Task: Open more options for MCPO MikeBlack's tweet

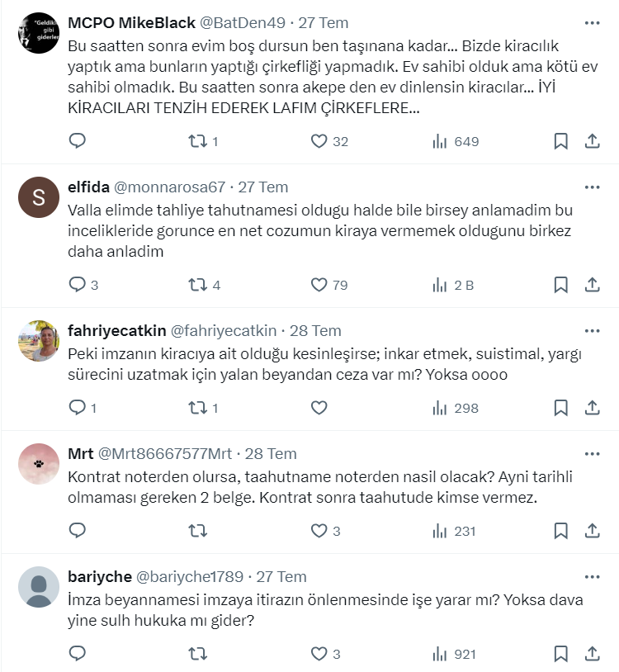Action: 592,23
